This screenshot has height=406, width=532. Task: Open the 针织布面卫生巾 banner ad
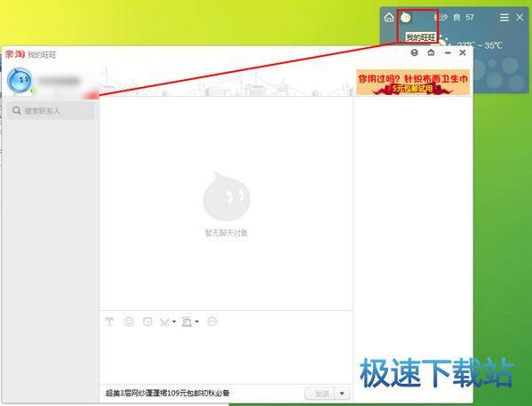(x=413, y=82)
